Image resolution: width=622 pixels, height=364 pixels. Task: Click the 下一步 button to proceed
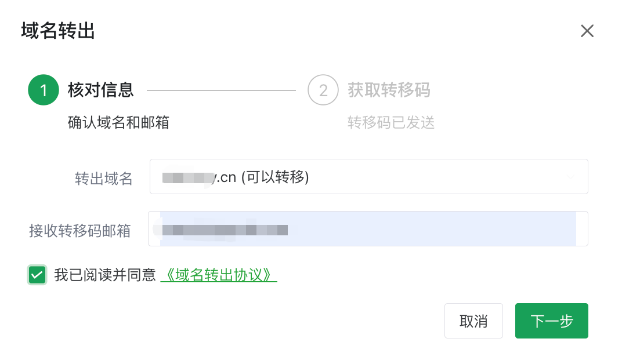click(x=551, y=321)
